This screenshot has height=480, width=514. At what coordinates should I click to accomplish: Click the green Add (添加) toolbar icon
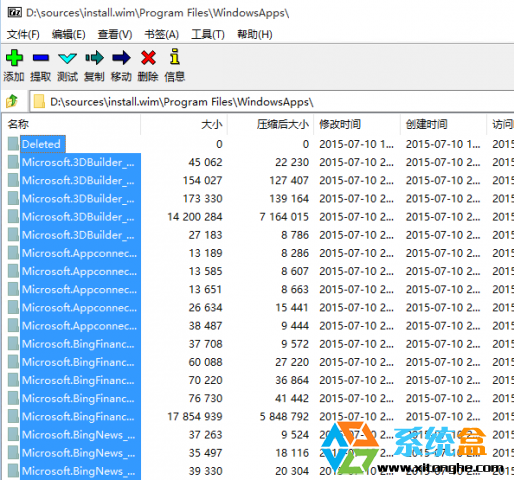(14, 58)
